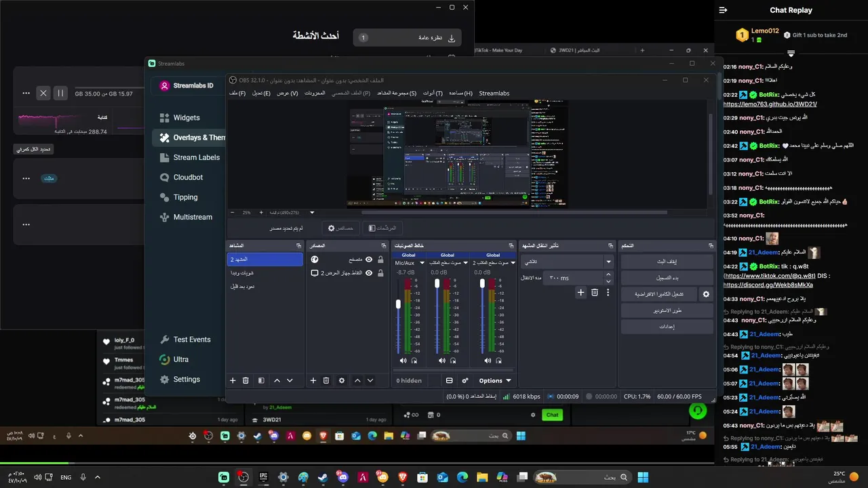Toggle lock on display capture 2 source
The width and height of the screenshot is (868, 488).
(380, 273)
